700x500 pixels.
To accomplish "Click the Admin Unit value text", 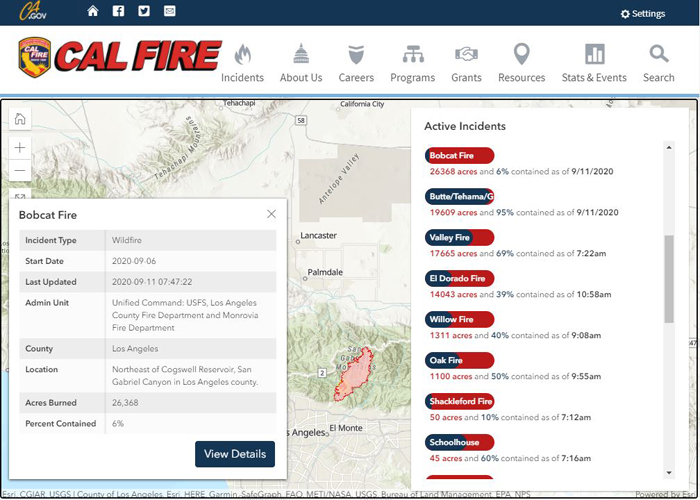I will point(185,315).
